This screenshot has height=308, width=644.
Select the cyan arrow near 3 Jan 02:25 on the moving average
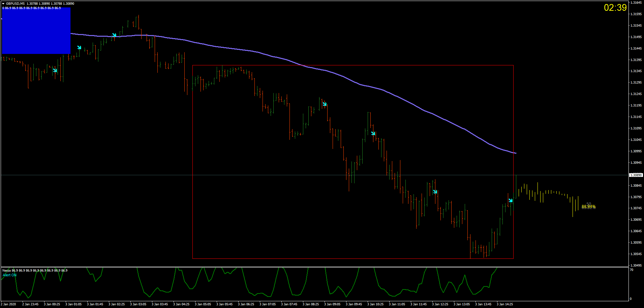pos(114,35)
